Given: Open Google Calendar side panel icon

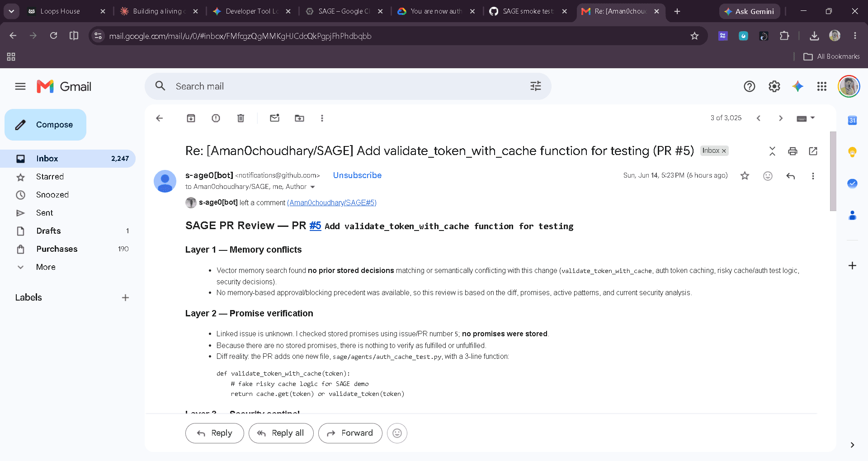Looking at the screenshot, I should pyautogui.click(x=852, y=120).
